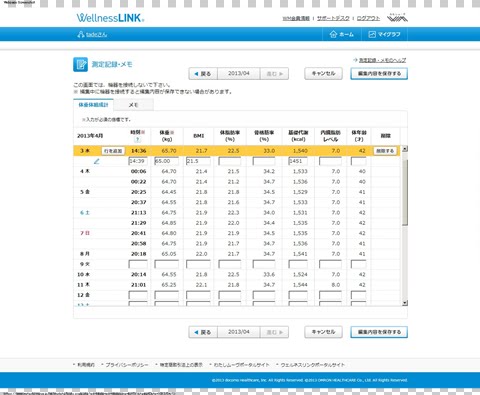Click the scrollbar down arrow of the table

click(x=405, y=303)
